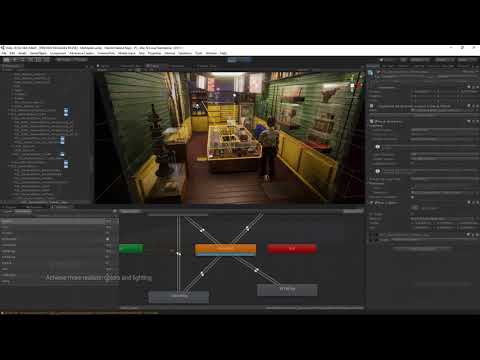Open the Component menu
480x360 pixels.
click(58, 53)
